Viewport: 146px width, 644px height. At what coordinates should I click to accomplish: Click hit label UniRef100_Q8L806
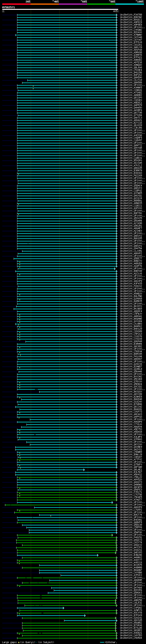131,67
